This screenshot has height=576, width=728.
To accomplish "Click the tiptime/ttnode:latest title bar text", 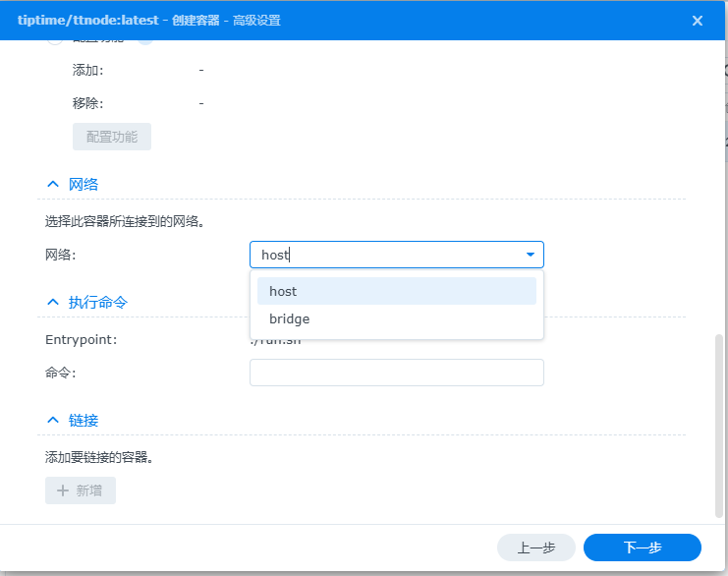I will [96, 21].
